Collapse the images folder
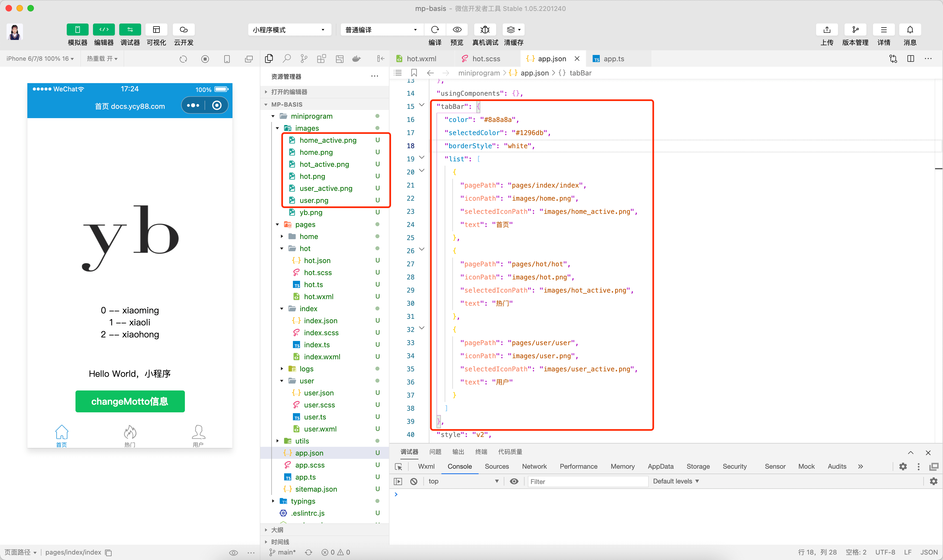 tap(278, 128)
